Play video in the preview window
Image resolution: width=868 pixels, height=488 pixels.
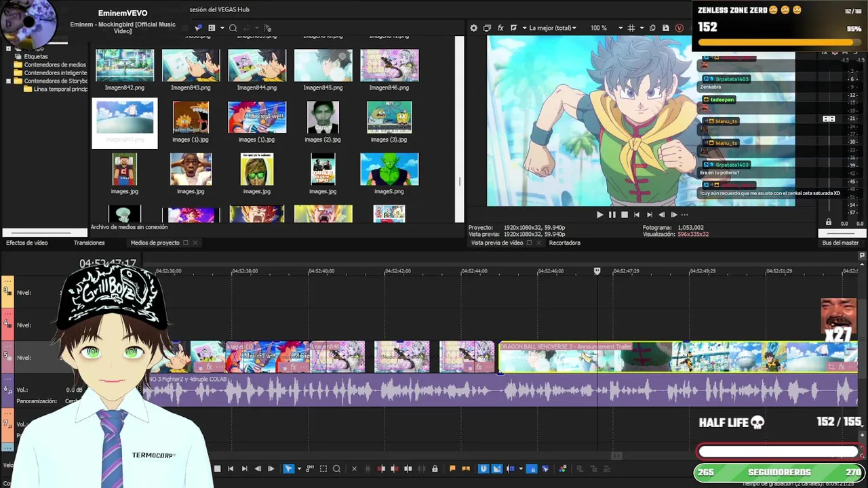[599, 215]
